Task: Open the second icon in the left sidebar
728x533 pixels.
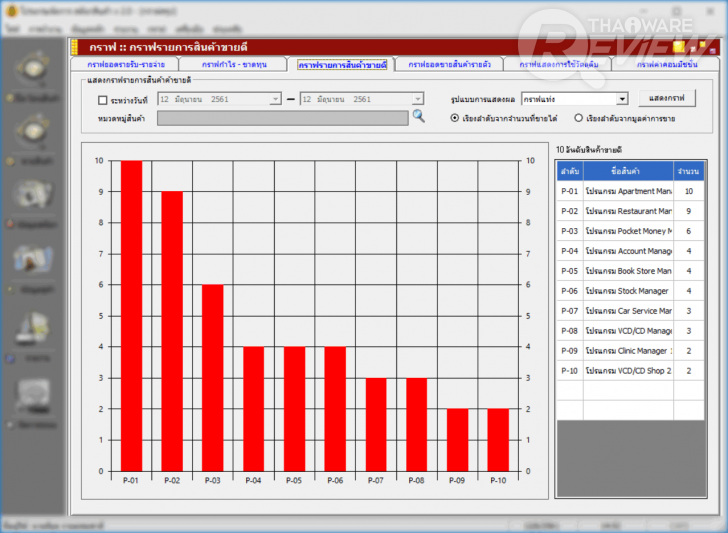Action: [x=34, y=131]
